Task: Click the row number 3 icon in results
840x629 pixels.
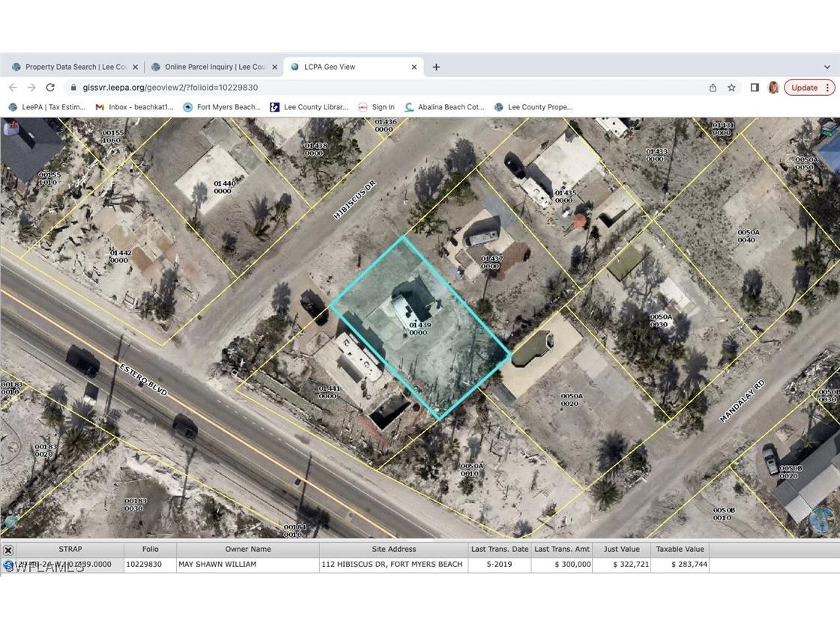Action: click(8, 565)
